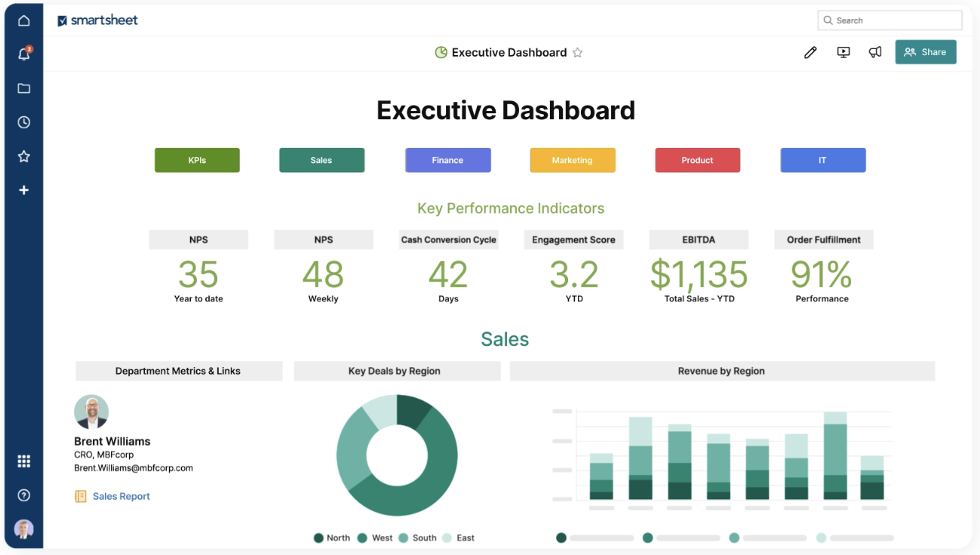The width and height of the screenshot is (980, 555).
Task: Click the Share button
Action: [926, 52]
